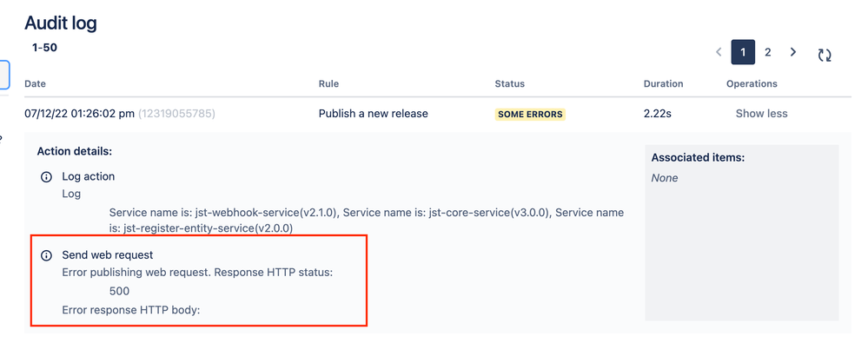The width and height of the screenshot is (868, 343).
Task: Click the SOME ERRORS status badge
Action: 530,115
